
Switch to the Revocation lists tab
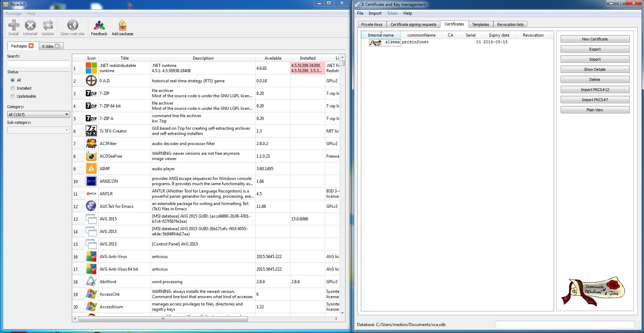point(510,24)
